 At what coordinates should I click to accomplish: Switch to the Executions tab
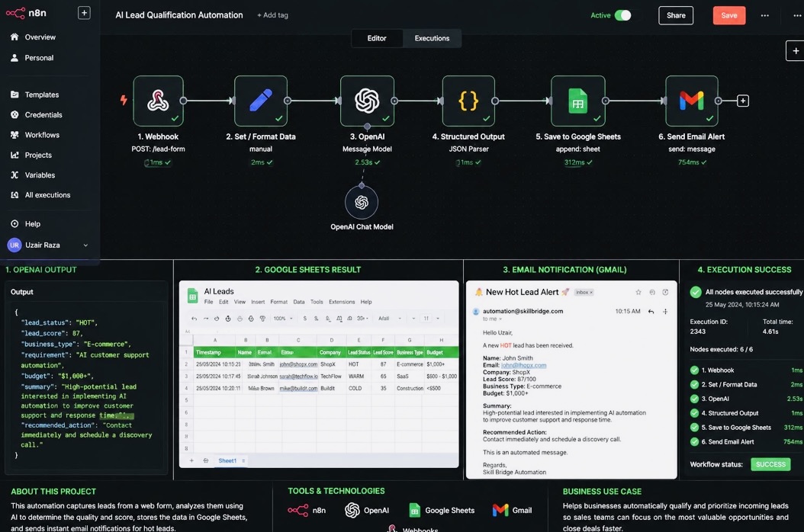[x=432, y=38]
